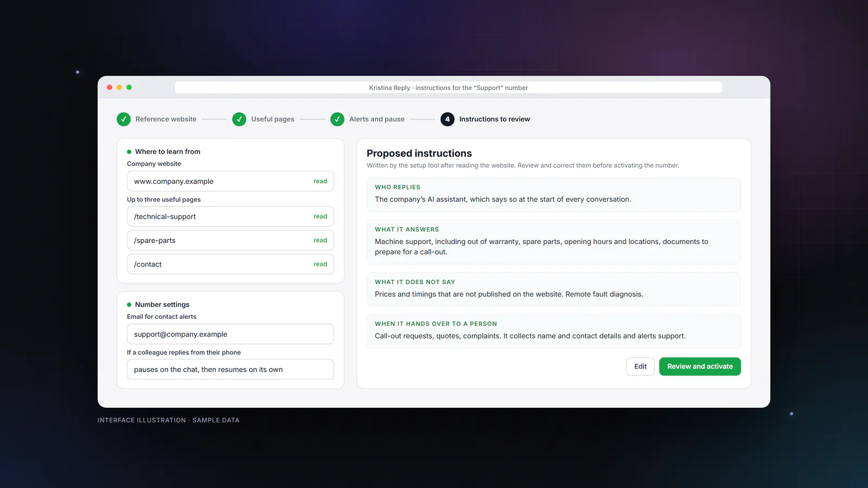Viewport: 868px width, 488px height.
Task: Click read status next to www.company.example
Action: point(320,181)
